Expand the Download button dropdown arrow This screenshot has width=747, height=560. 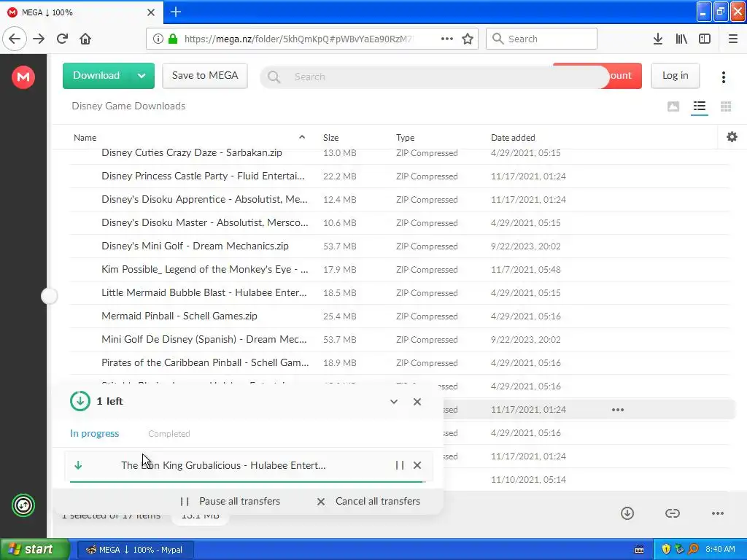[x=142, y=76]
